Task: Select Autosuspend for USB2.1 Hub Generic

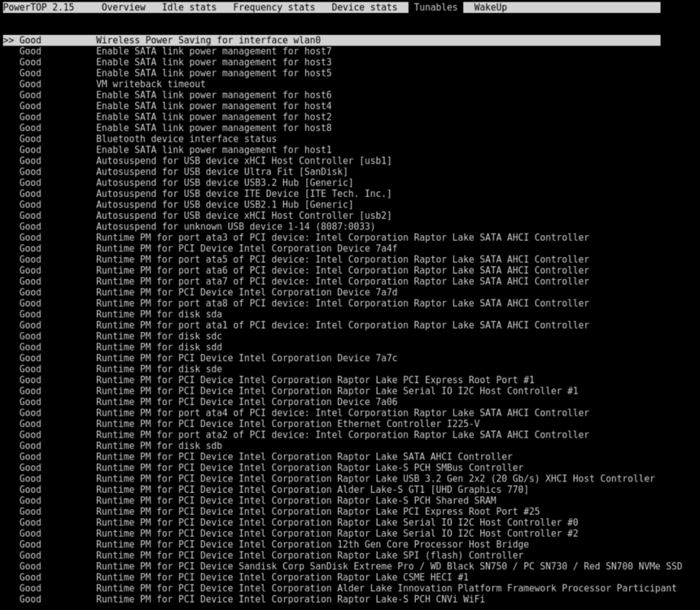Action: pos(186,204)
